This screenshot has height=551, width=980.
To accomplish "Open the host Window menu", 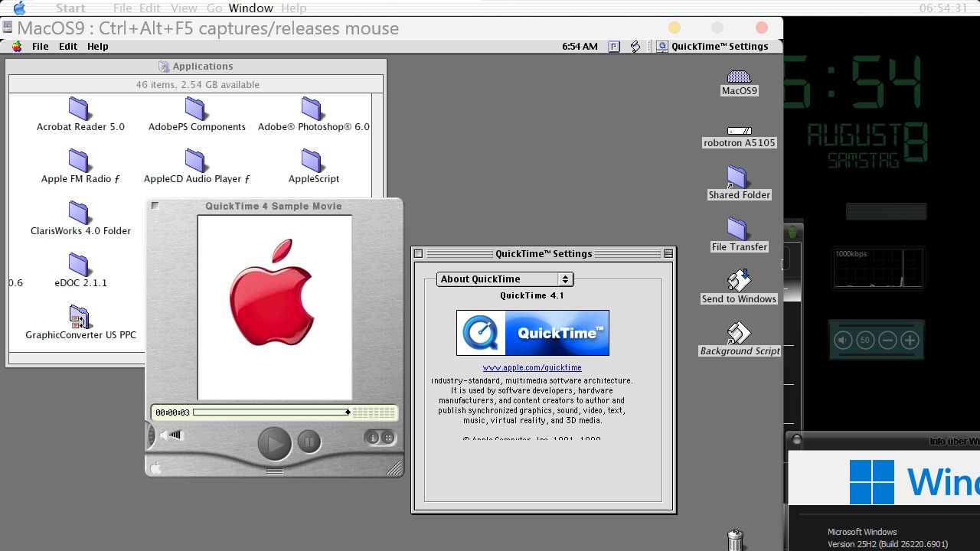I will pyautogui.click(x=251, y=8).
